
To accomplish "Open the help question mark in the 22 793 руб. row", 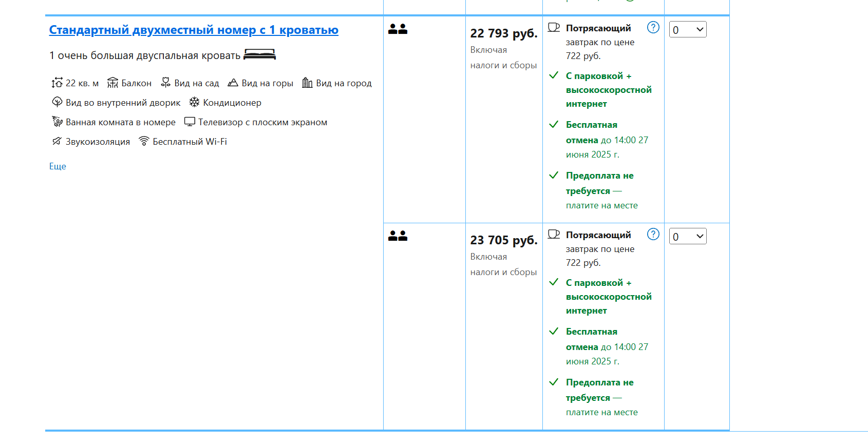I will click(653, 27).
